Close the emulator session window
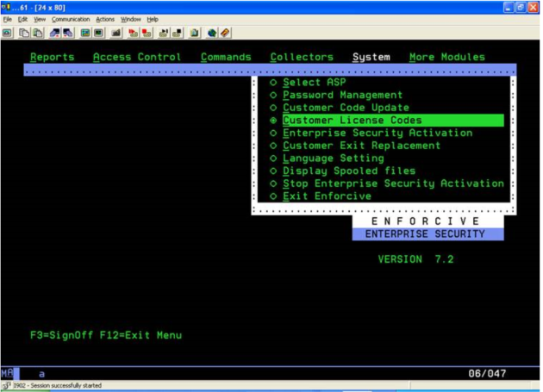The width and height of the screenshot is (543, 392). click(533, 7)
